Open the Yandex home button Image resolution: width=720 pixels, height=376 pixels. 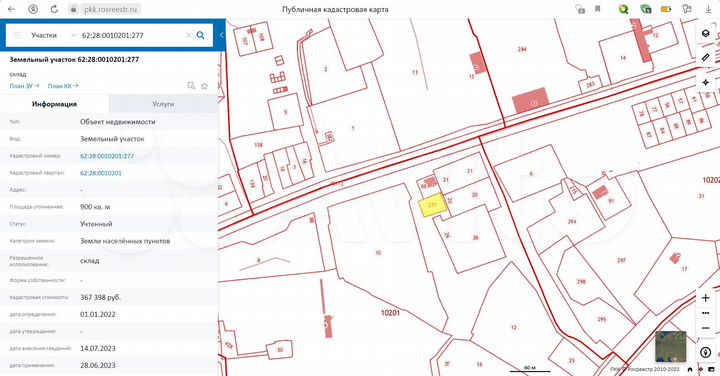click(33, 9)
